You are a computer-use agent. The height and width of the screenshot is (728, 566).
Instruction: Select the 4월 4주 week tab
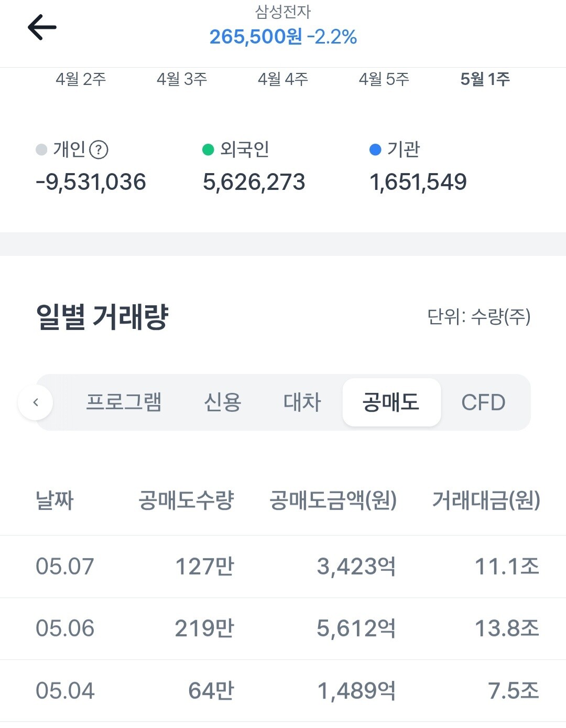point(283,79)
